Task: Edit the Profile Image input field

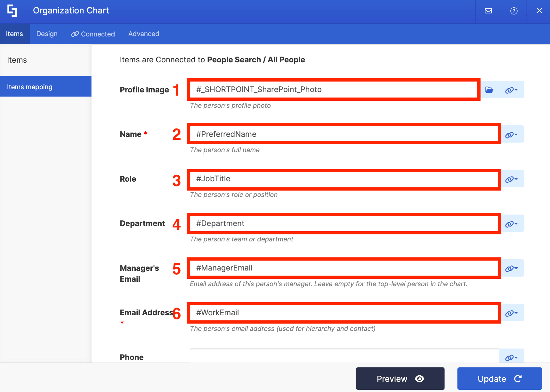Action: coord(334,90)
